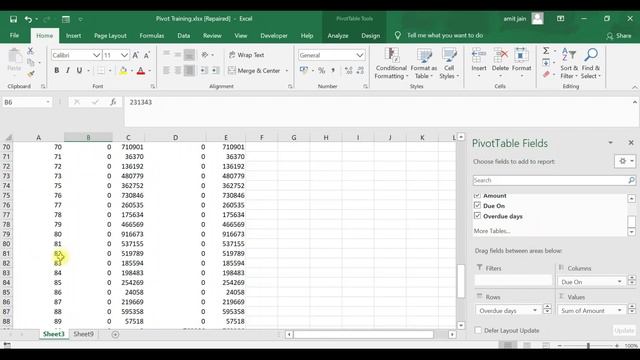Open Cell Styles gallery
The width and height of the screenshot is (640, 360).
click(x=449, y=63)
